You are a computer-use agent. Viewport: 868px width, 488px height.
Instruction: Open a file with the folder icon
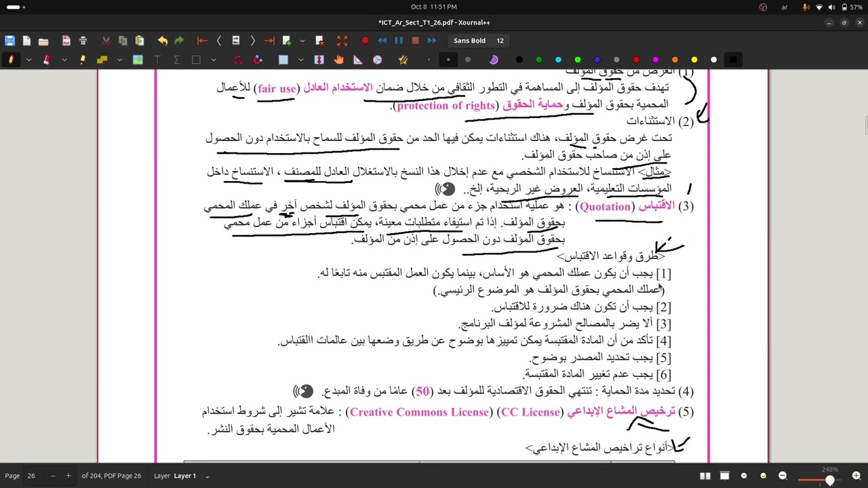pyautogui.click(x=43, y=41)
